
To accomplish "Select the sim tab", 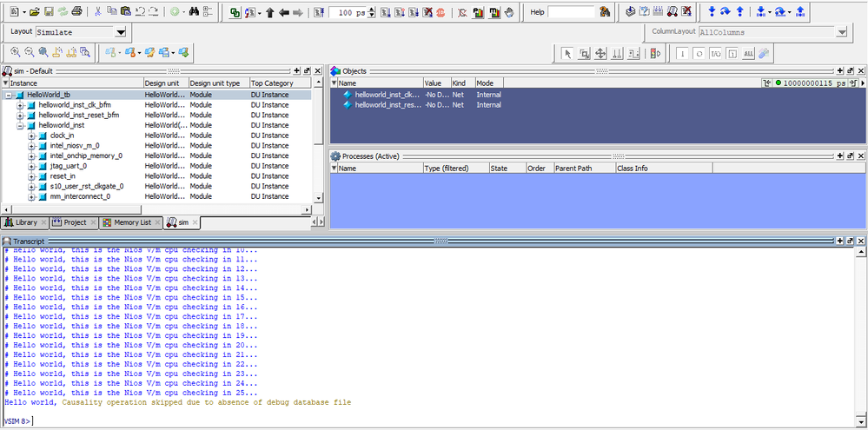I will tap(182, 222).
